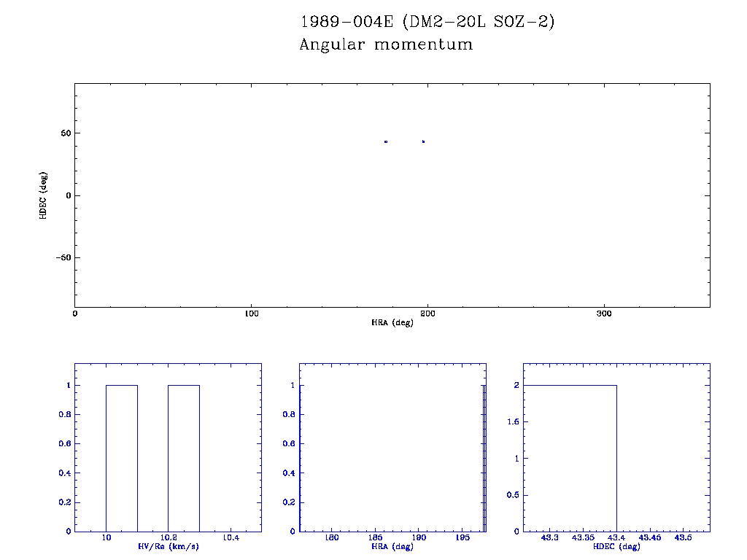
Task: Select the second bar in HV/Re histogram
Action: pos(184,458)
